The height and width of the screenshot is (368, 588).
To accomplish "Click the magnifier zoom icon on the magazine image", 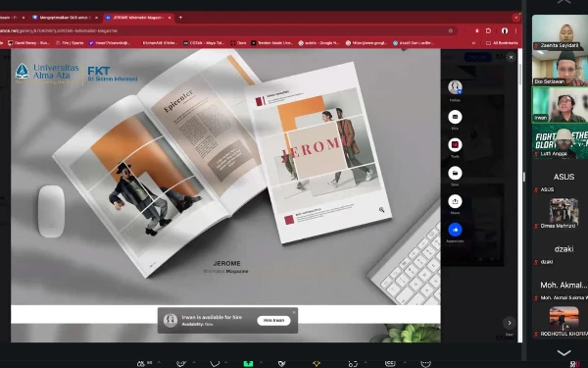I will [381, 210].
